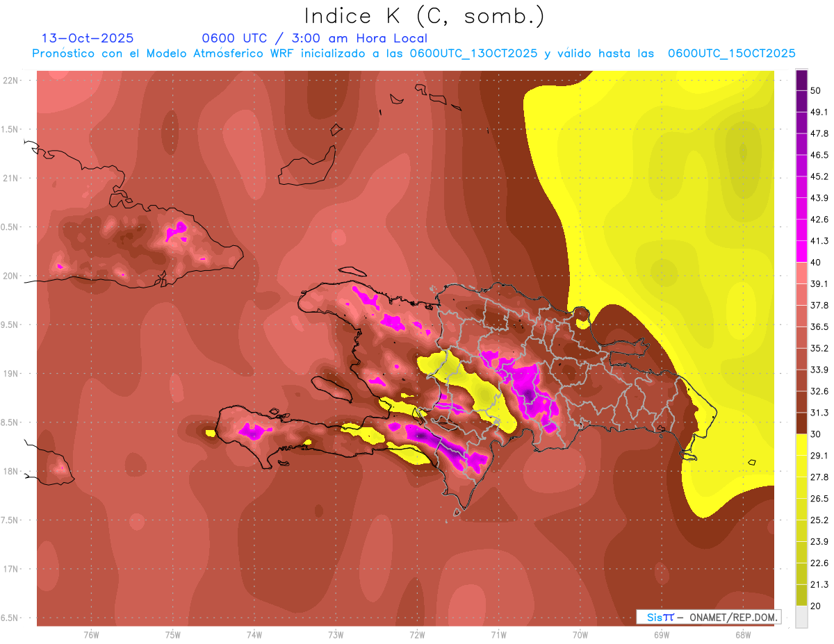Click the magenta swatch between 40 and 41.3

[x=801, y=251]
